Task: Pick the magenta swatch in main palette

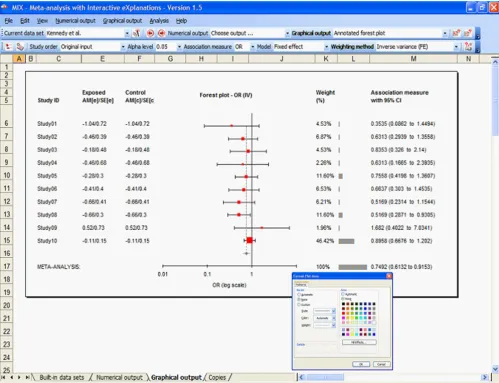Action: pos(343,318)
